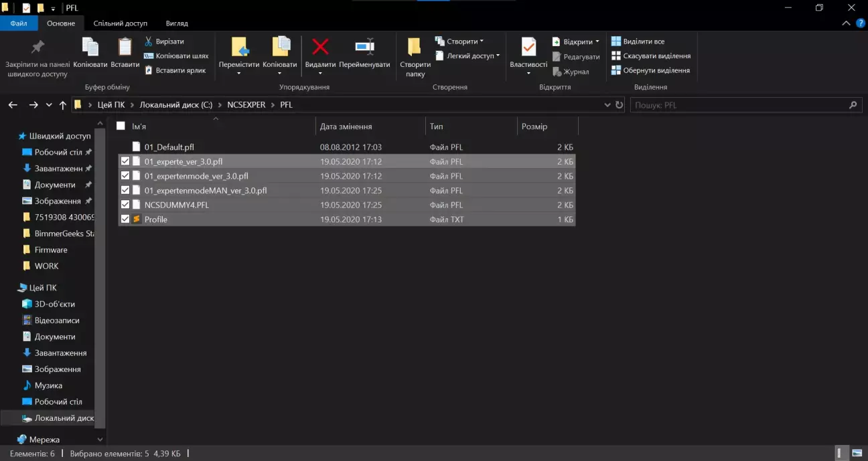The height and width of the screenshot is (461, 868).
Task: Click Копіювати шлях to copy path
Action: pyautogui.click(x=175, y=56)
